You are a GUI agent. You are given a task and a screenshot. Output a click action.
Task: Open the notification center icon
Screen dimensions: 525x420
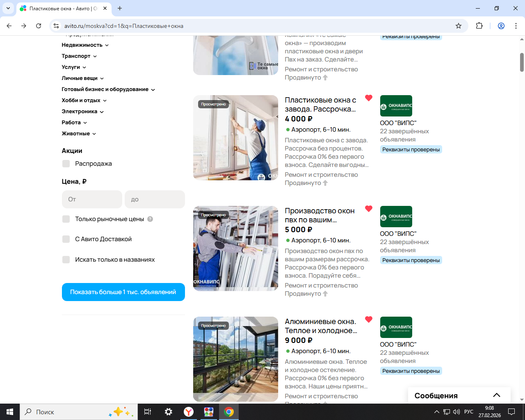pos(511,412)
